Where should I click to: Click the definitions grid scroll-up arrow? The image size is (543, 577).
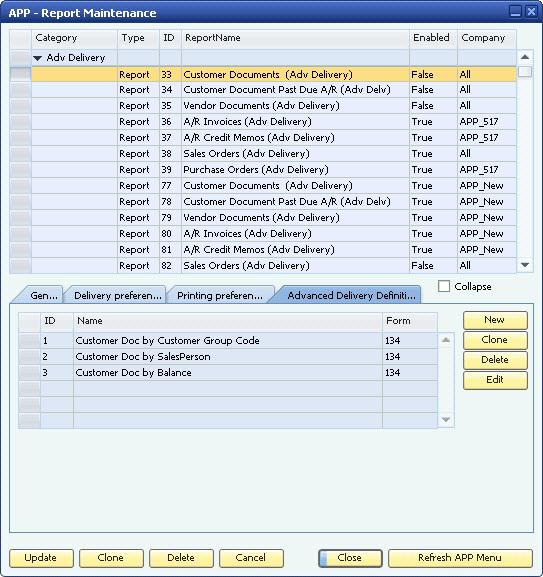point(446,340)
